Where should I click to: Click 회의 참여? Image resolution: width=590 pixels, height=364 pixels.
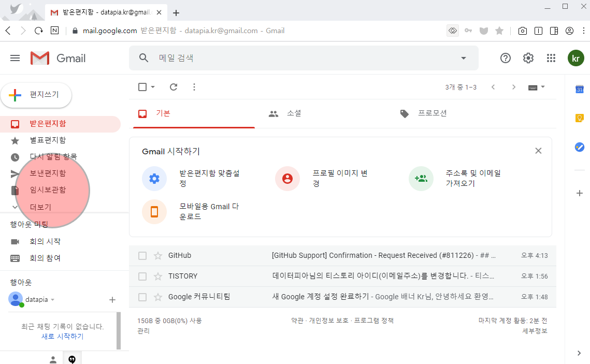[45, 258]
